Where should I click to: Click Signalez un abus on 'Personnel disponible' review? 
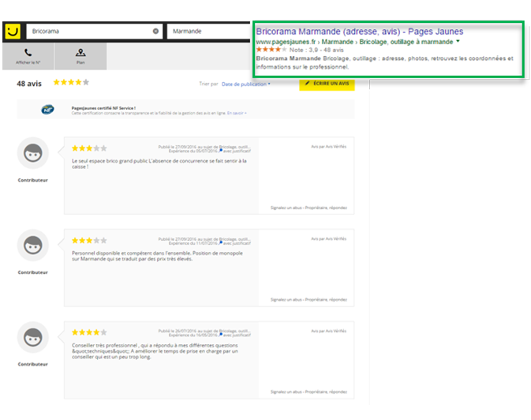pos(286,300)
